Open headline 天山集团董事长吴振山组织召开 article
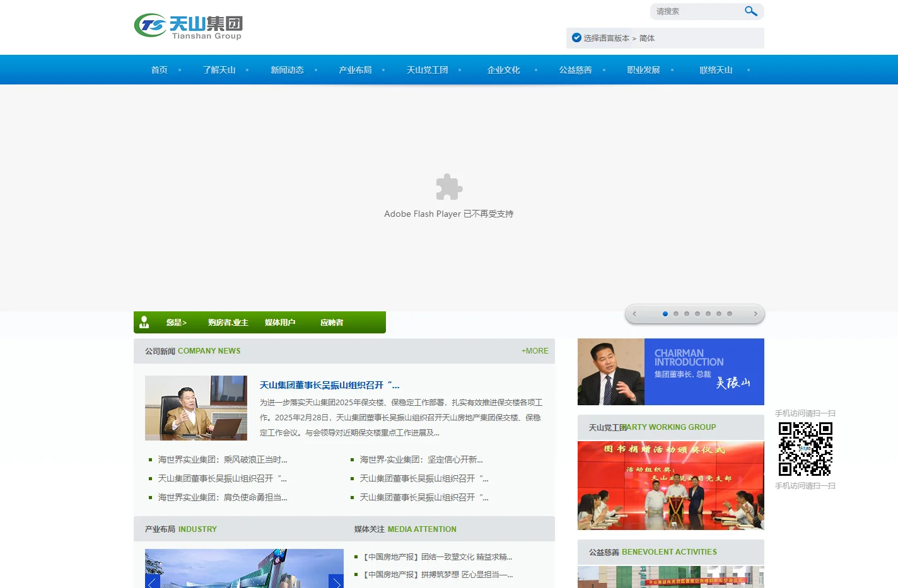This screenshot has width=898, height=588. coord(330,385)
